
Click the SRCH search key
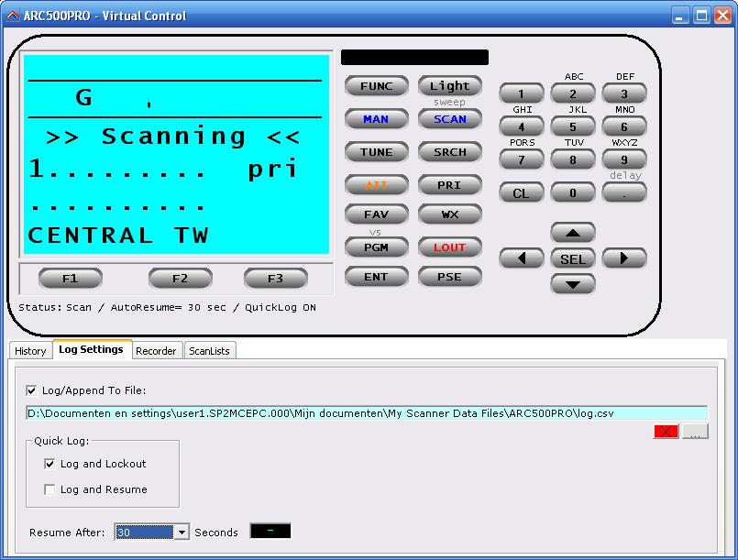(x=449, y=151)
